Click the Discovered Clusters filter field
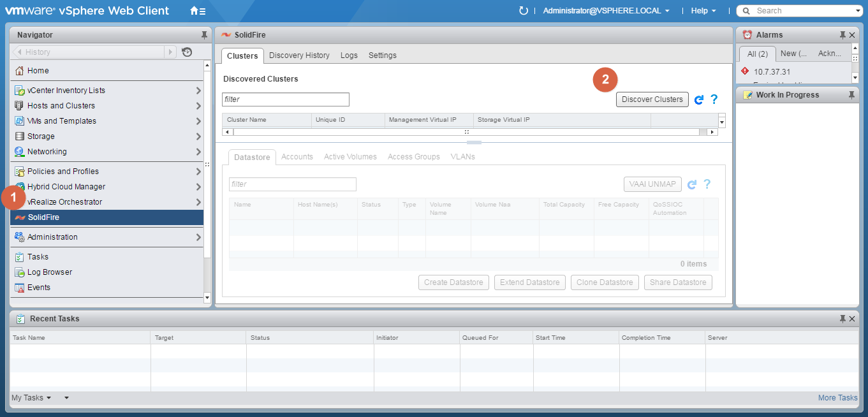This screenshot has height=417, width=868. [286, 99]
